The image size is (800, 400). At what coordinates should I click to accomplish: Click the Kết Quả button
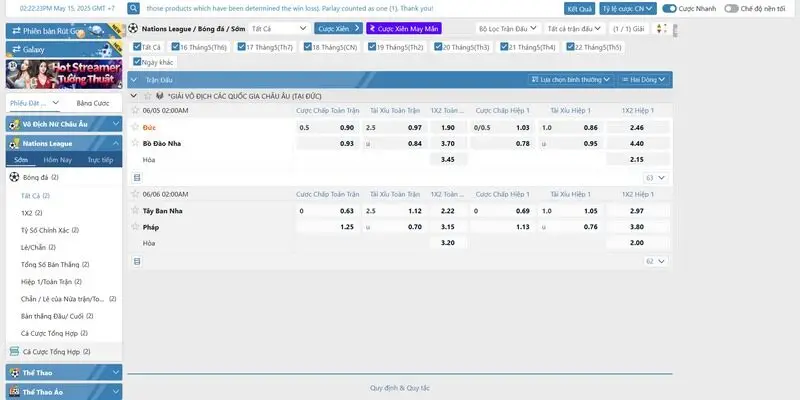pos(579,8)
